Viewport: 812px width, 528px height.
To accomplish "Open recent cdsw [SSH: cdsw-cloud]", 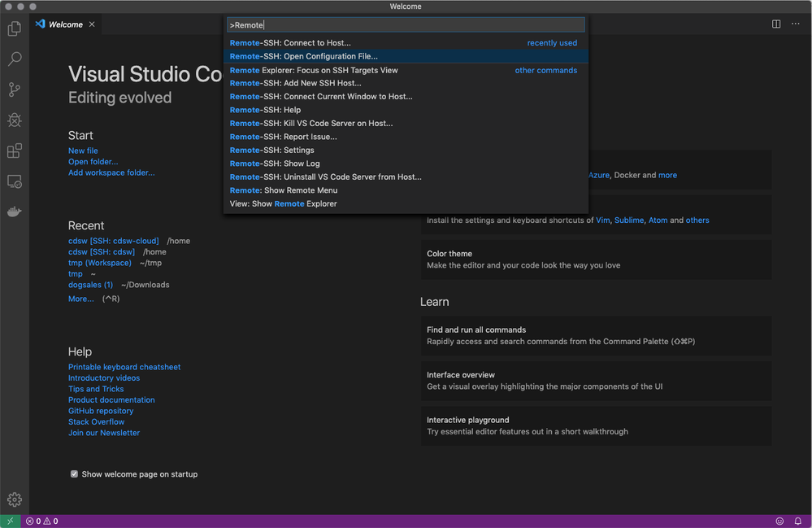I will (114, 241).
